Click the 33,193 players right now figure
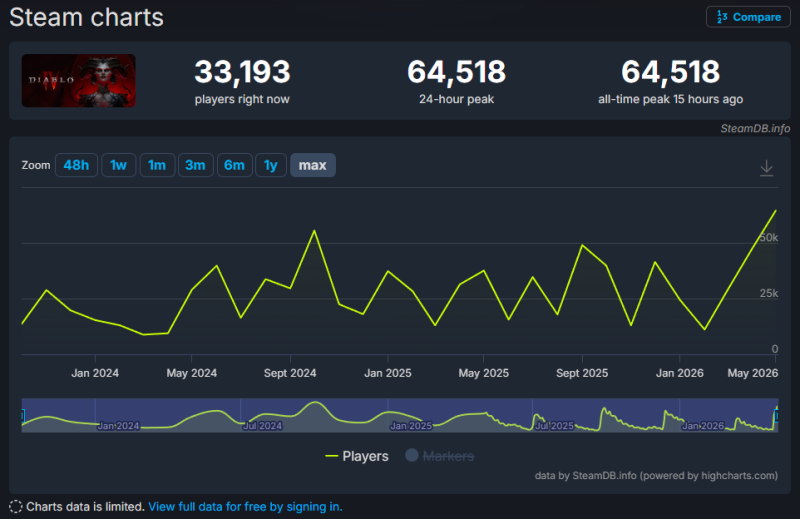The height and width of the screenshot is (519, 800). [242, 71]
